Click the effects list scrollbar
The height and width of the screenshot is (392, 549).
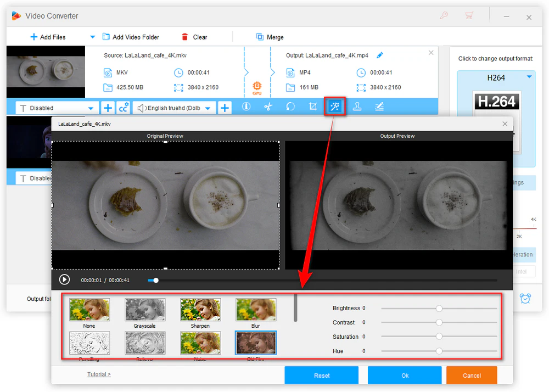pyautogui.click(x=295, y=308)
